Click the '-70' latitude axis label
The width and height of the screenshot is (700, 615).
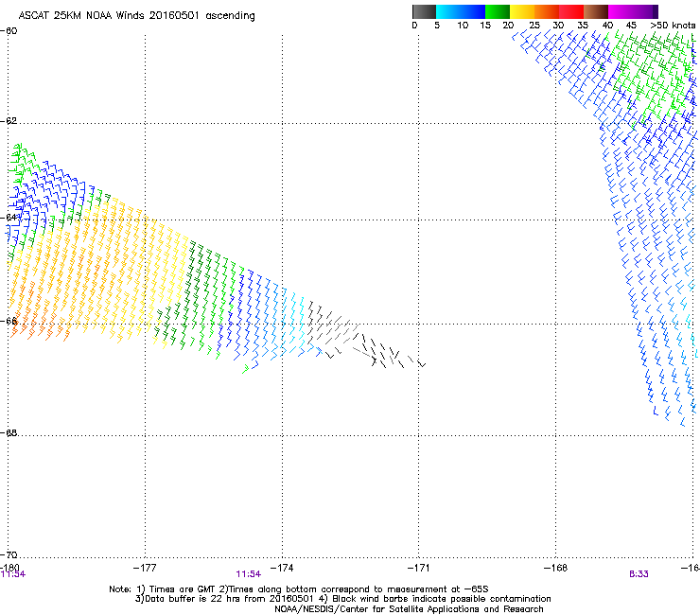9,554
